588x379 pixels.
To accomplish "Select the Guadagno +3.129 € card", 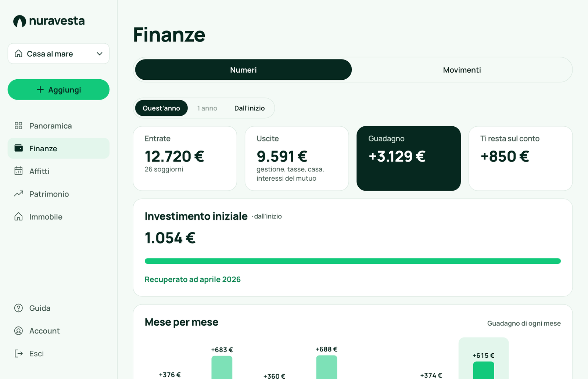I will point(409,158).
